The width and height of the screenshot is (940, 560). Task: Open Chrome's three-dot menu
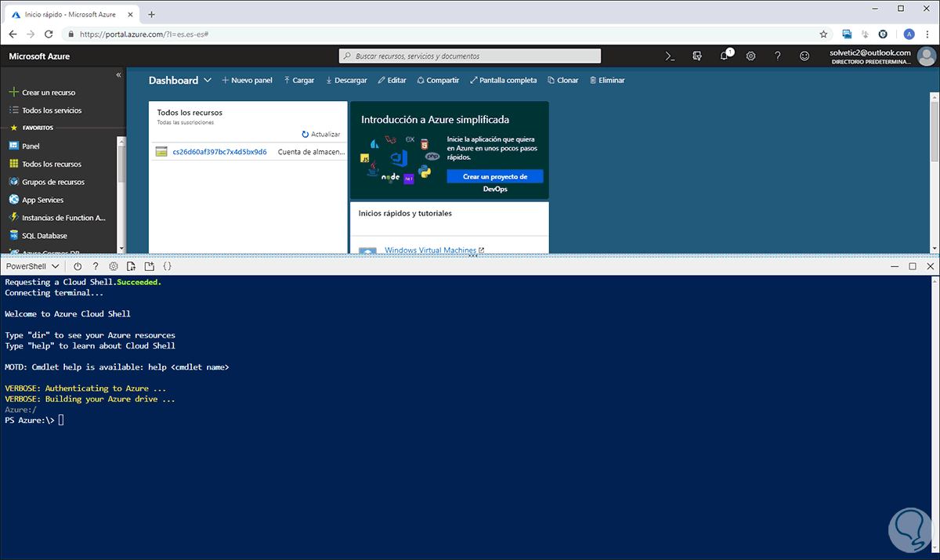927,34
